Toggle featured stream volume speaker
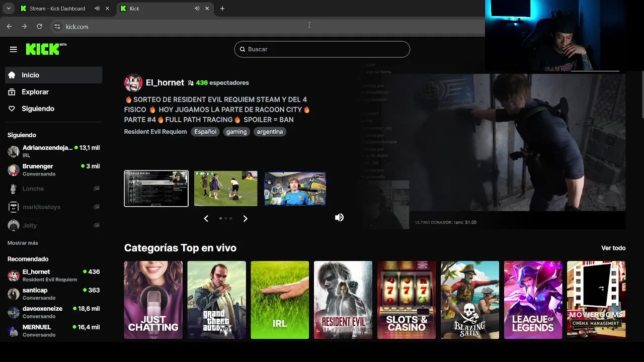Viewport: 644px width, 362px height. [340, 217]
